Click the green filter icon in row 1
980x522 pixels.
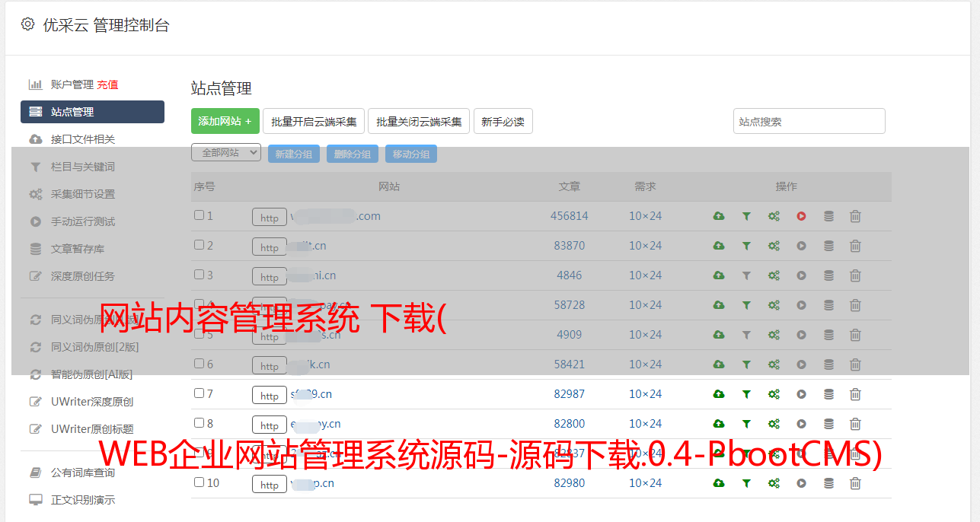click(746, 216)
